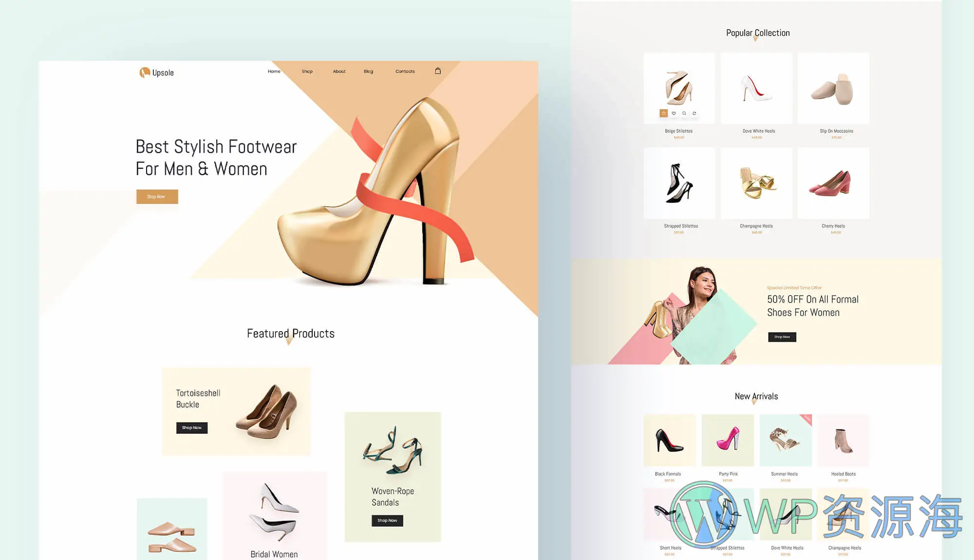Open the Blog menu item
The image size is (974, 560).
pos(369,71)
